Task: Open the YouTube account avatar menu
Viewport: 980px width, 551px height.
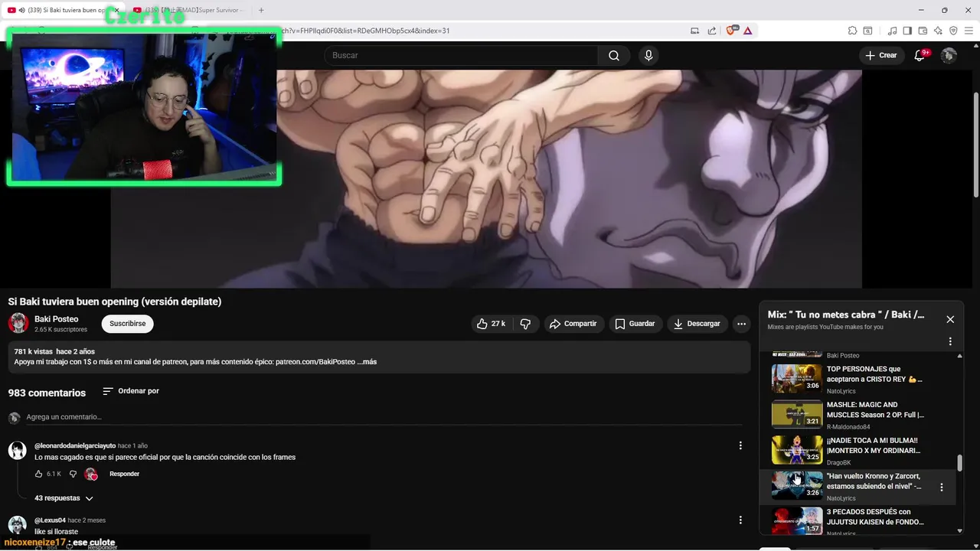Action: (x=949, y=55)
